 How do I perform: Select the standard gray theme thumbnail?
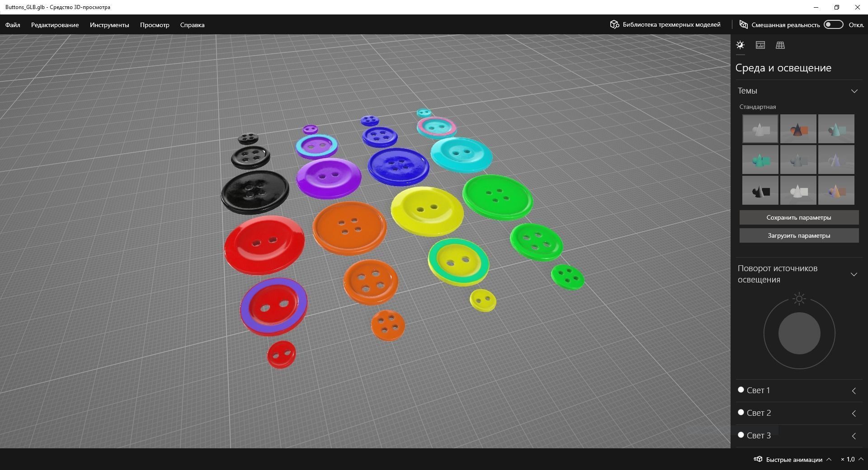pyautogui.click(x=760, y=129)
